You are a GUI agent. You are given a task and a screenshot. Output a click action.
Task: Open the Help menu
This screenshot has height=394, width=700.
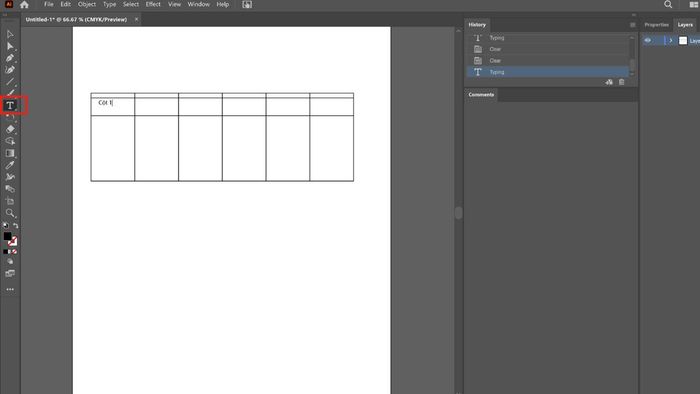tap(223, 4)
